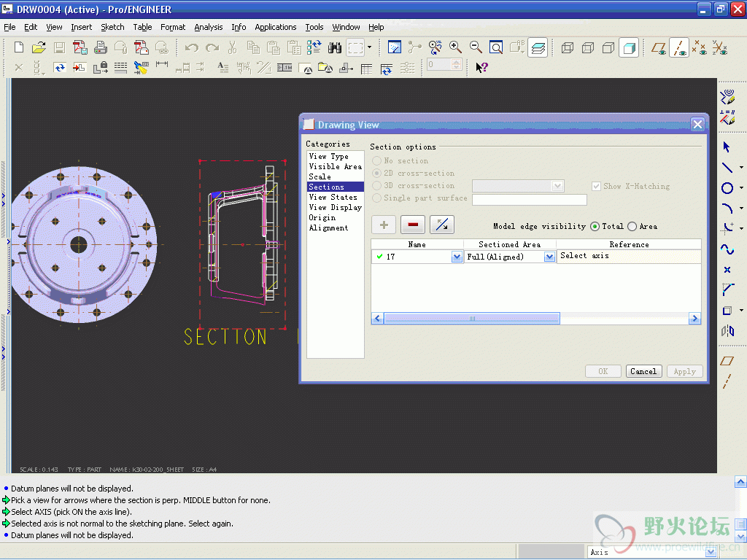Screen dimensions: 747x560
Task: Close the Drawing View dialog
Action: pyautogui.click(x=697, y=125)
